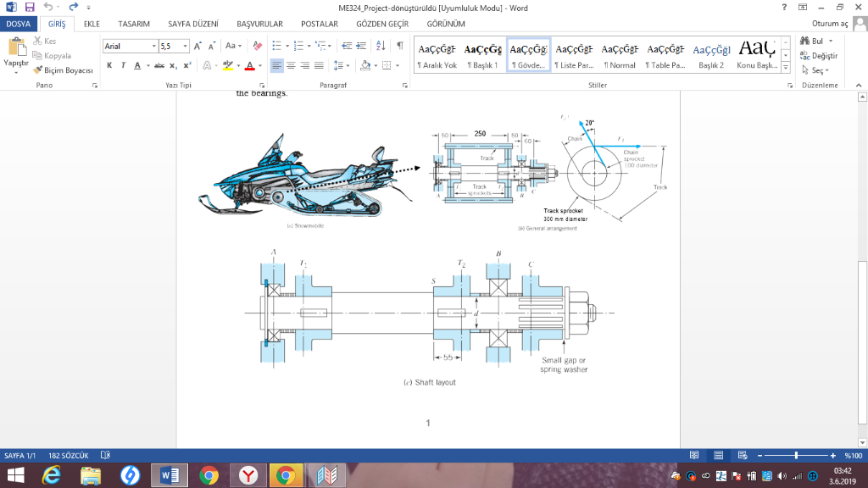This screenshot has height=488, width=868.
Task: Switch to web layout view in status bar
Action: pyautogui.click(x=743, y=455)
